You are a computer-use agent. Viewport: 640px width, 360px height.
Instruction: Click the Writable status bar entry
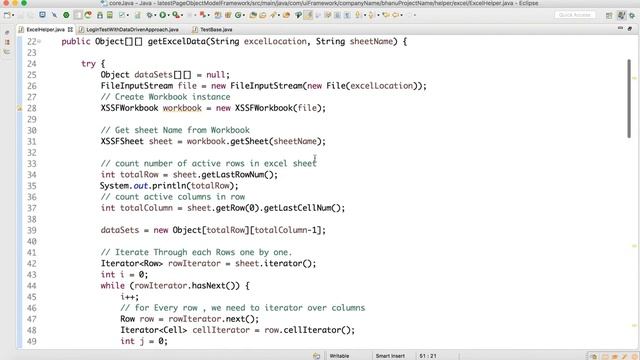click(339, 356)
